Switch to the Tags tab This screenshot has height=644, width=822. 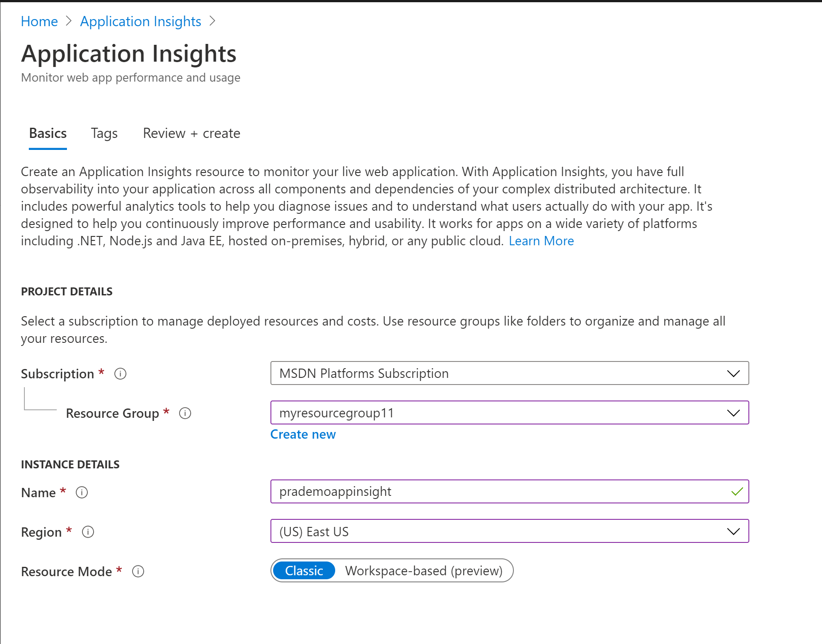pos(104,133)
